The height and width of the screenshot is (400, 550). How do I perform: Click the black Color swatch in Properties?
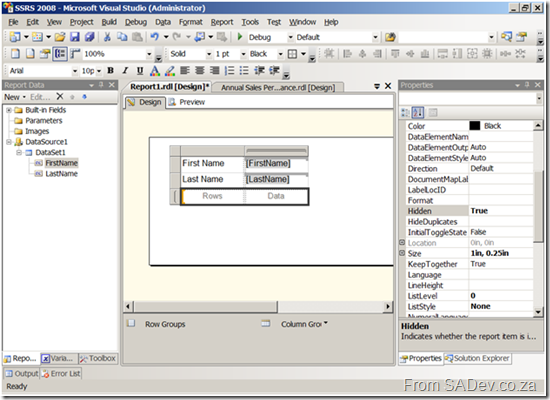coord(475,126)
